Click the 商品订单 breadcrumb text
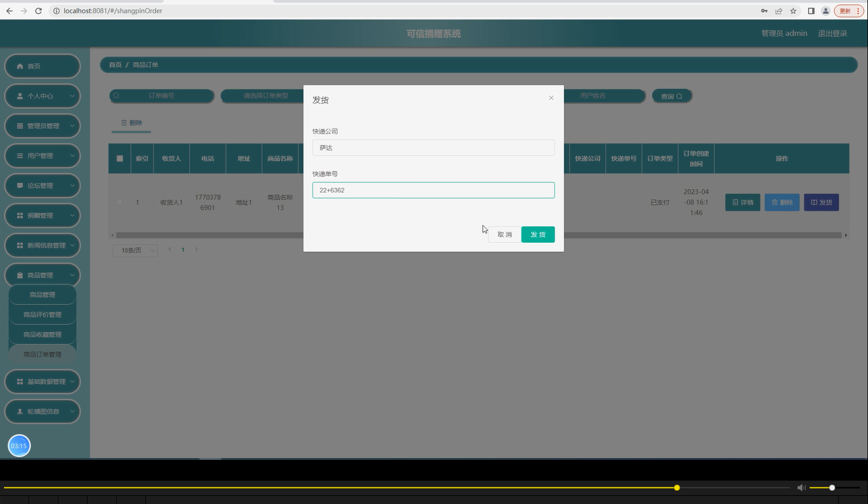 click(x=145, y=65)
